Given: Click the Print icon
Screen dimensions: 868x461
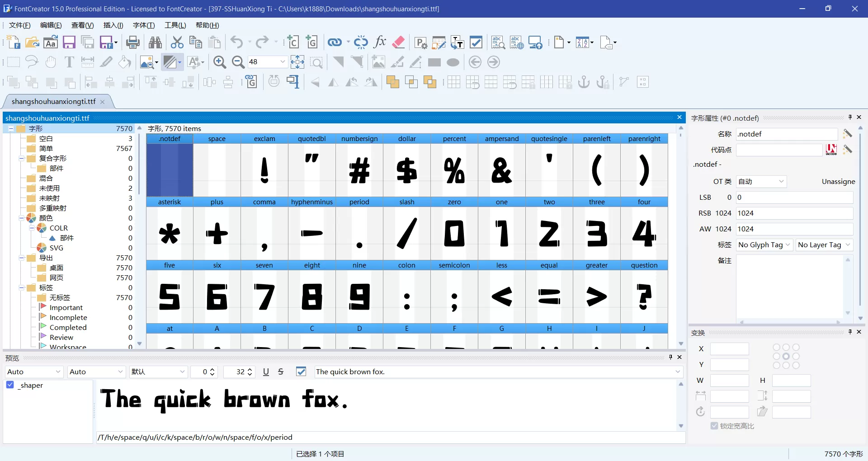Looking at the screenshot, I should pyautogui.click(x=132, y=42).
